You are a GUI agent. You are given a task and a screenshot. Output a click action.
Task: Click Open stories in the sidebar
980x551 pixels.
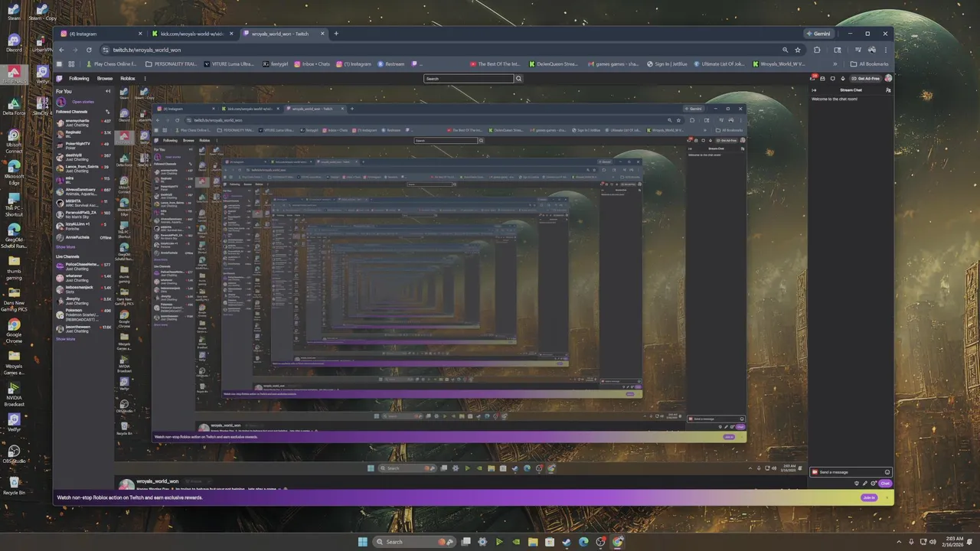pyautogui.click(x=83, y=102)
